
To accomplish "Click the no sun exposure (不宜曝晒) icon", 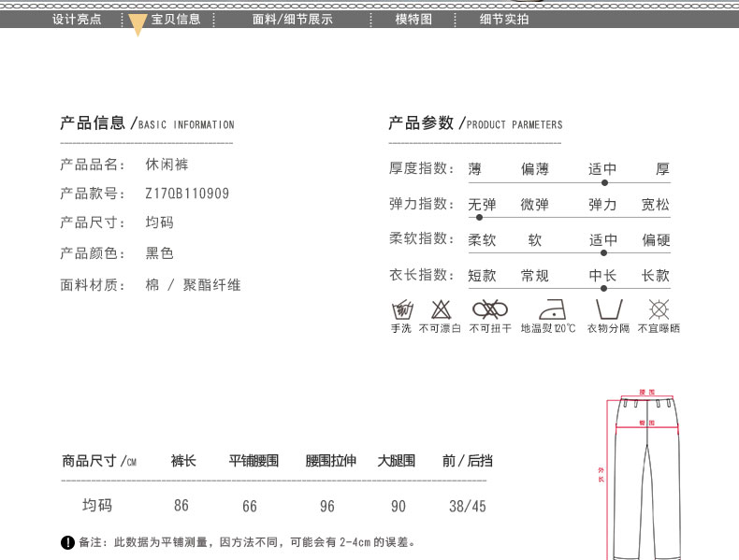I will 659,309.
